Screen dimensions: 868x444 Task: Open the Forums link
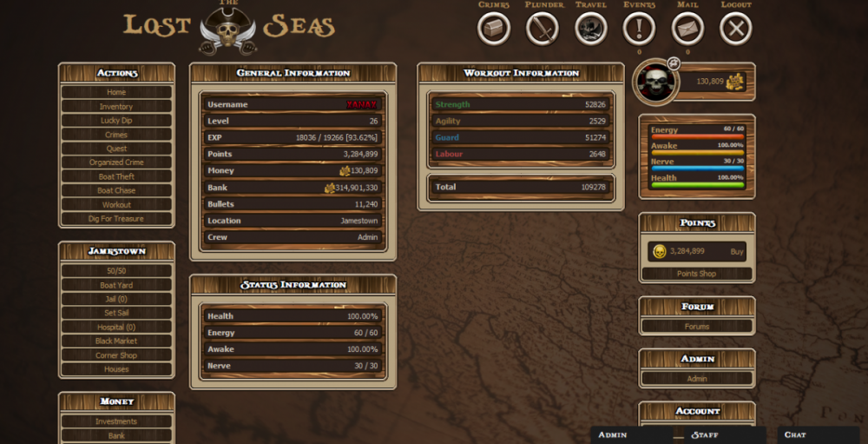(x=697, y=327)
